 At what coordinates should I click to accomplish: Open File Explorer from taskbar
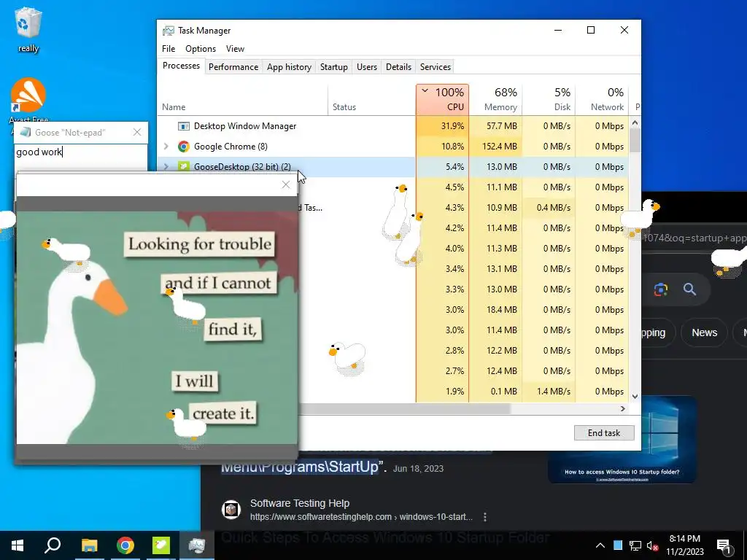pyautogui.click(x=89, y=545)
